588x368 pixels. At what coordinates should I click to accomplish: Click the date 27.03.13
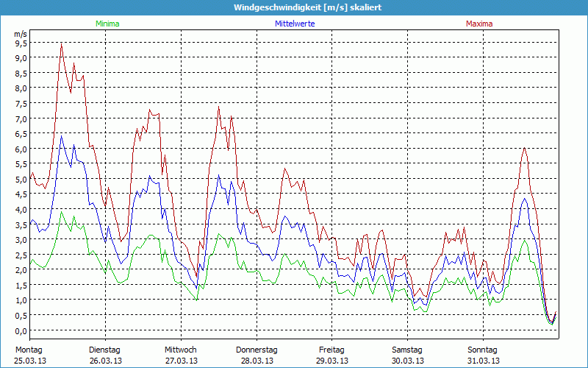click(182, 361)
